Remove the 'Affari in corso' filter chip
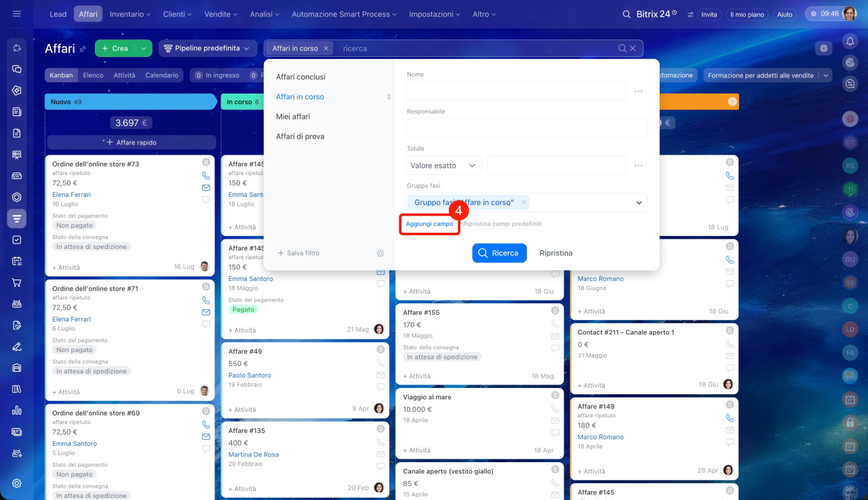 tap(326, 48)
